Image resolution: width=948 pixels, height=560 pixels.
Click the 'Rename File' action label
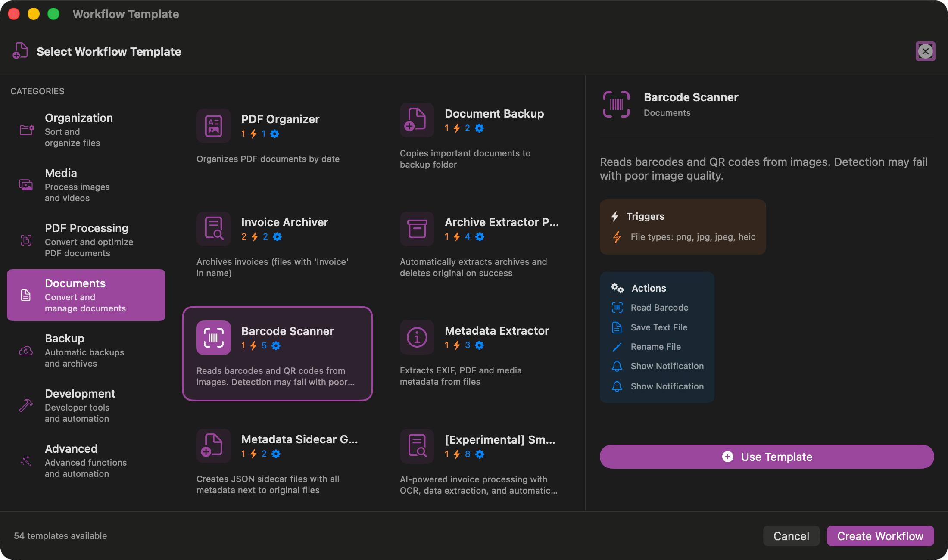click(655, 347)
